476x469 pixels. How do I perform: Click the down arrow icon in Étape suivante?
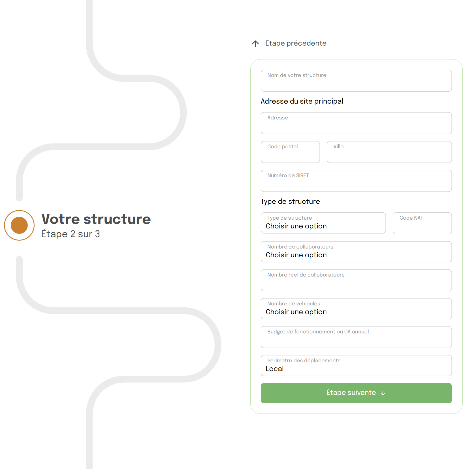coord(383,393)
